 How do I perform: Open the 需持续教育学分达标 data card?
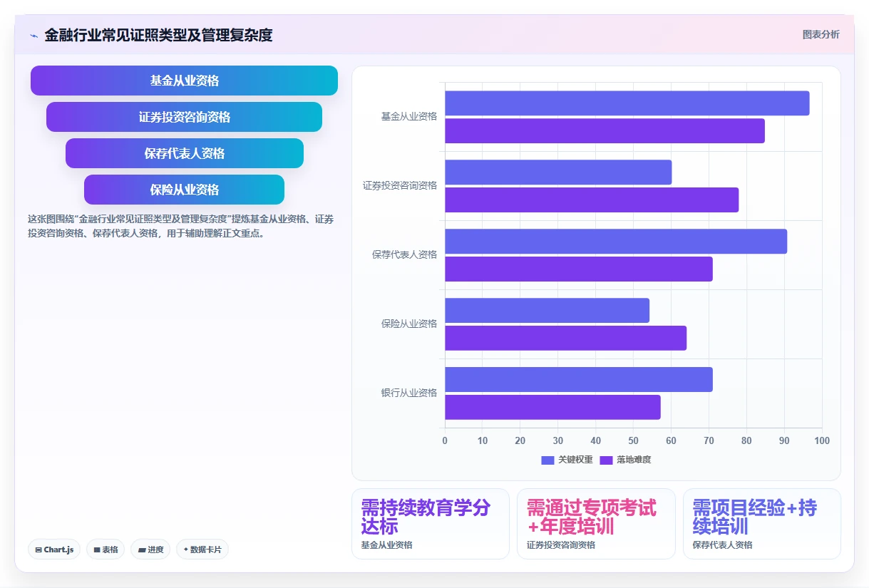[x=431, y=524]
